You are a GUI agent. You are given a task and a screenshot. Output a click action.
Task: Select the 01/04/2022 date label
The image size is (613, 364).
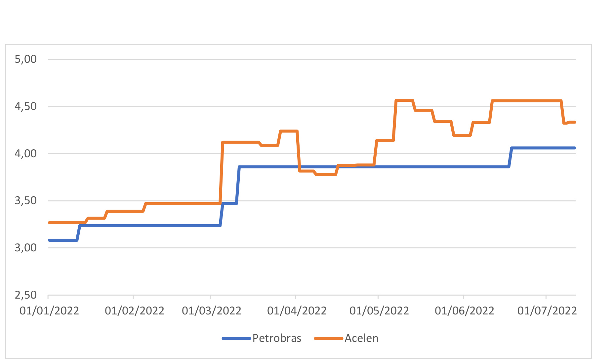pos(297,311)
